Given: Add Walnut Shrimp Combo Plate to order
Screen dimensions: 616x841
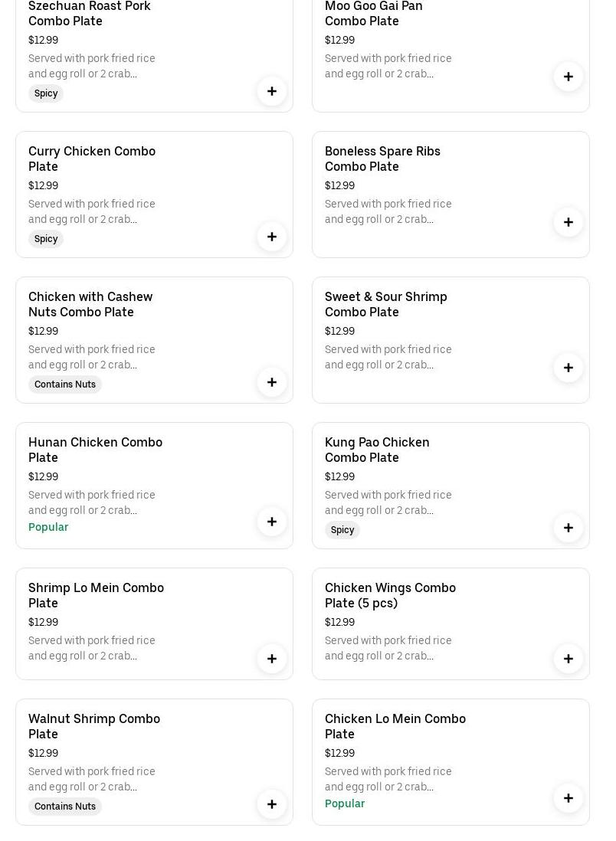Looking at the screenshot, I should (x=272, y=804).
